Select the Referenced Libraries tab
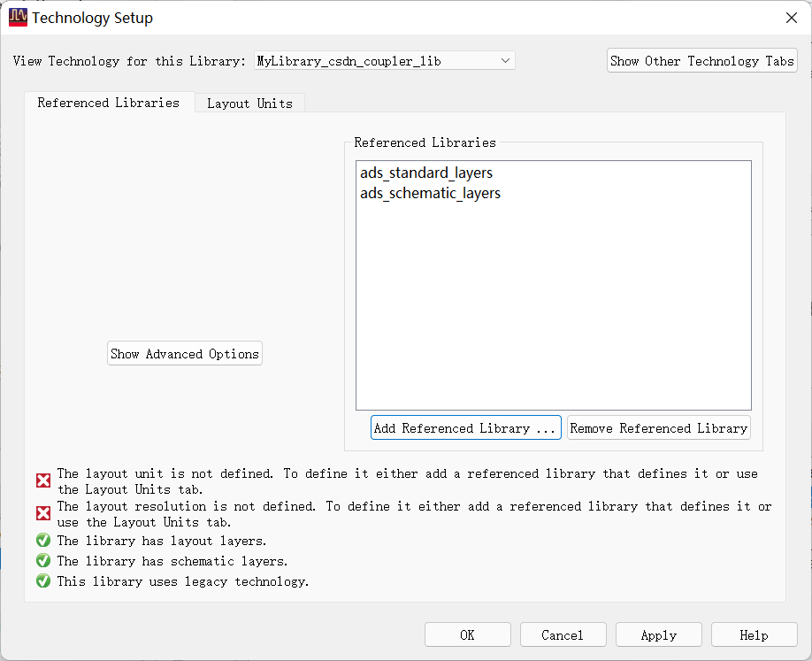Image resolution: width=812 pixels, height=661 pixels. pos(109,103)
